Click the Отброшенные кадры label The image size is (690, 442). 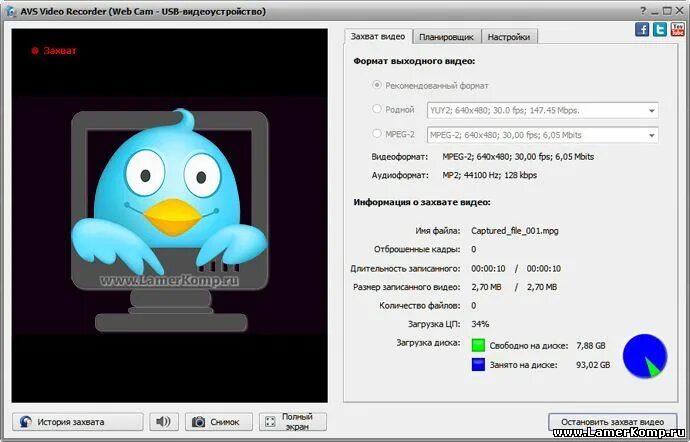pos(417,250)
